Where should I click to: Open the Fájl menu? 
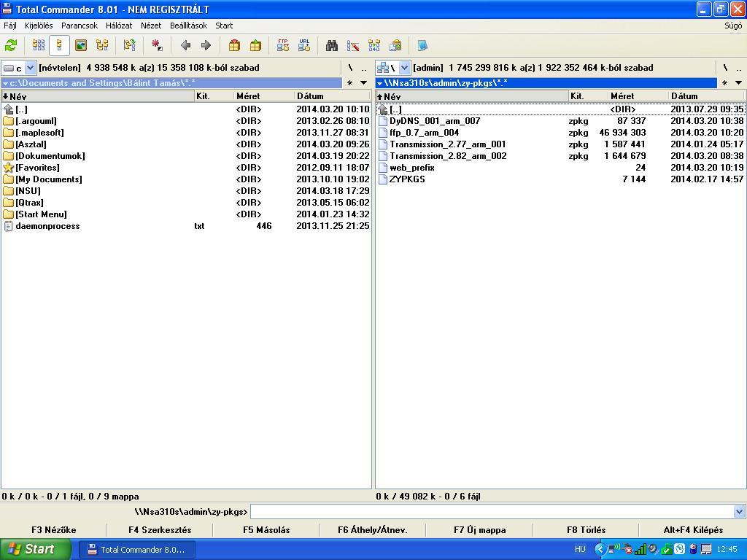(x=10, y=26)
